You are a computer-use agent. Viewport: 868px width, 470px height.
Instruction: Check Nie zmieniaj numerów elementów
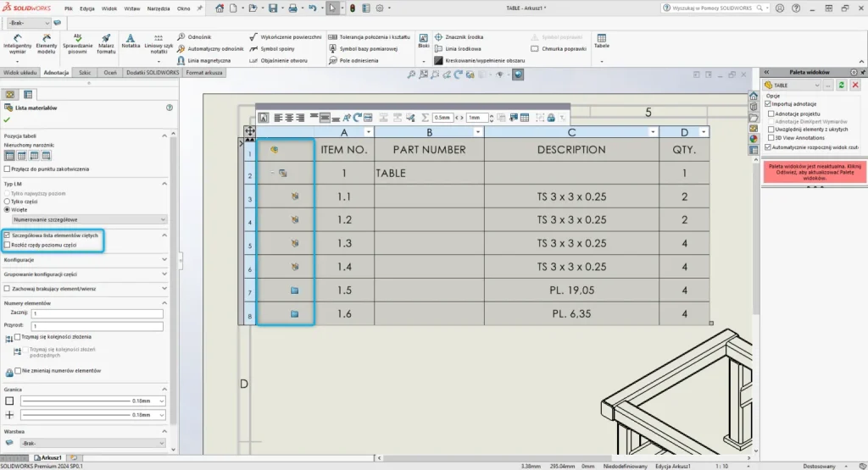(19, 371)
